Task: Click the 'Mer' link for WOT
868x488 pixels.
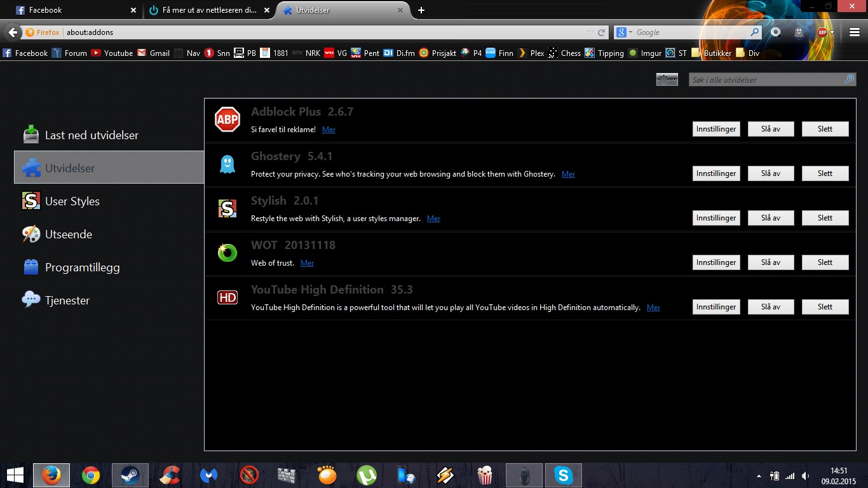Action: [x=307, y=263]
